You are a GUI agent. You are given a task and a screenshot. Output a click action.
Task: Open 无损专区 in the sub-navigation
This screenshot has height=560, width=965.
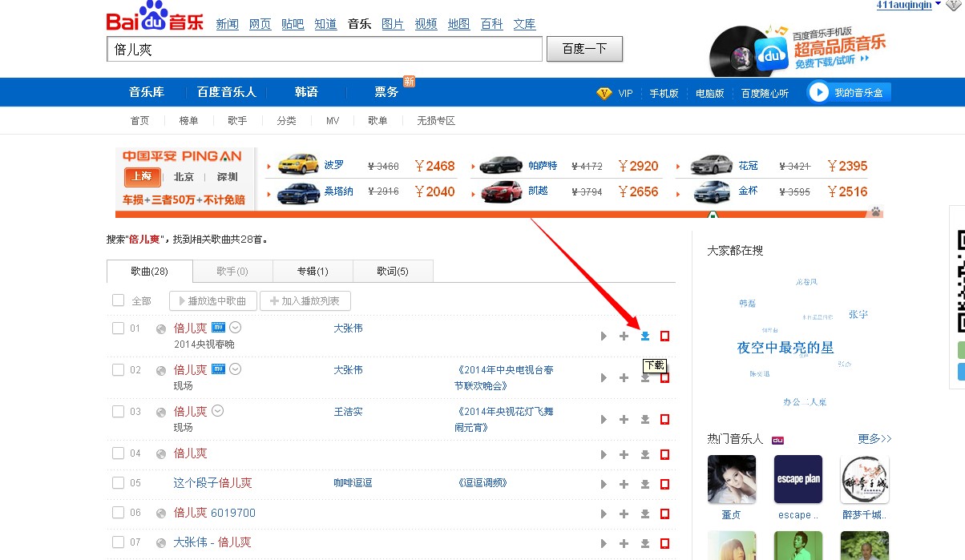(436, 121)
